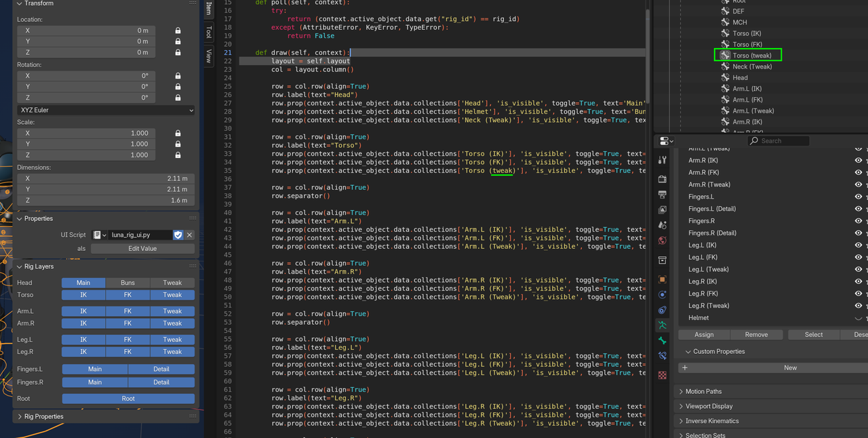Open Armature data properties running-figure icon
This screenshot has width=868, height=438.
[662, 325]
